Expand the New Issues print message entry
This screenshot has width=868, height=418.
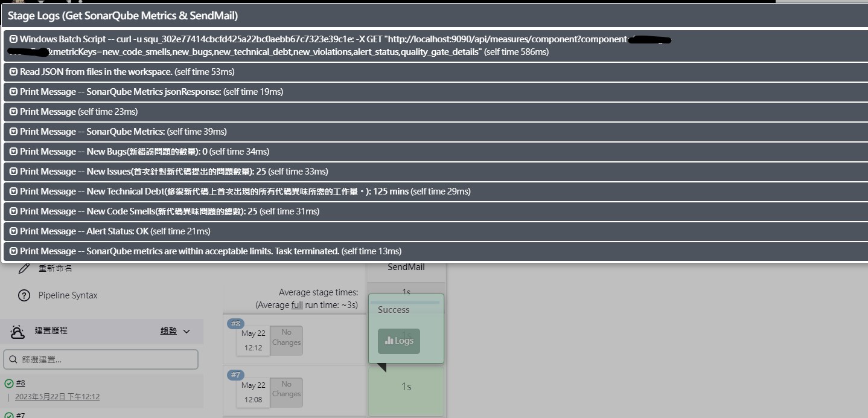pos(14,172)
